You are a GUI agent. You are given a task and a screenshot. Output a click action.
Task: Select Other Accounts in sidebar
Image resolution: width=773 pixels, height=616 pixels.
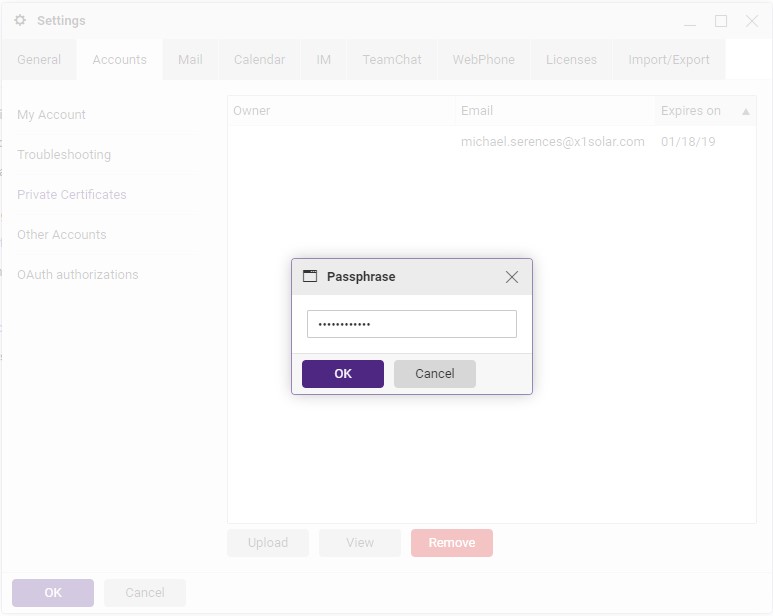pyautogui.click(x=62, y=235)
